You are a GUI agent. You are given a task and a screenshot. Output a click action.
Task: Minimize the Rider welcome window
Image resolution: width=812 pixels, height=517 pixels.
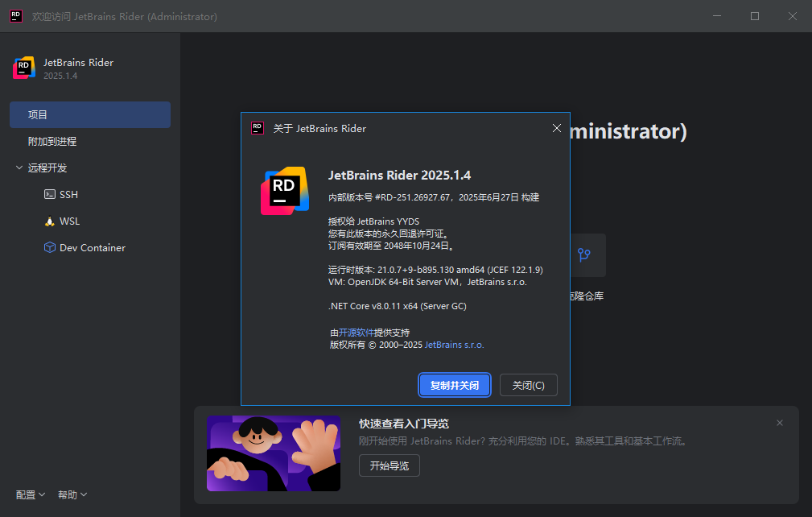(717, 16)
